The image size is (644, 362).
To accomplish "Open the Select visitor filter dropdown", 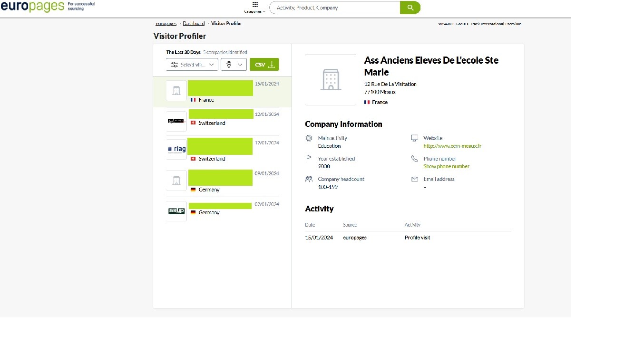I will [192, 65].
